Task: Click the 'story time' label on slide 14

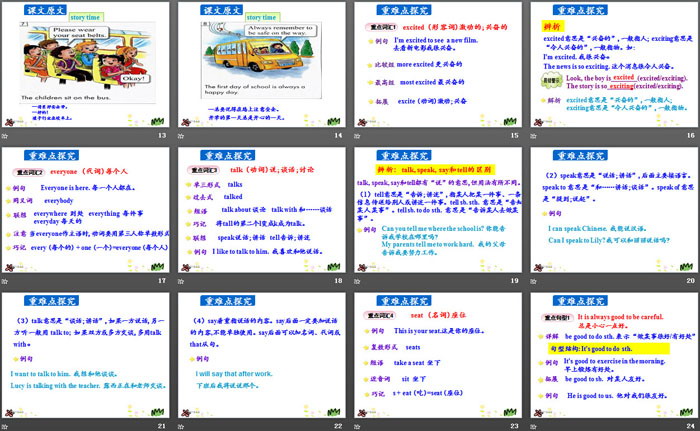Action: [x=263, y=17]
